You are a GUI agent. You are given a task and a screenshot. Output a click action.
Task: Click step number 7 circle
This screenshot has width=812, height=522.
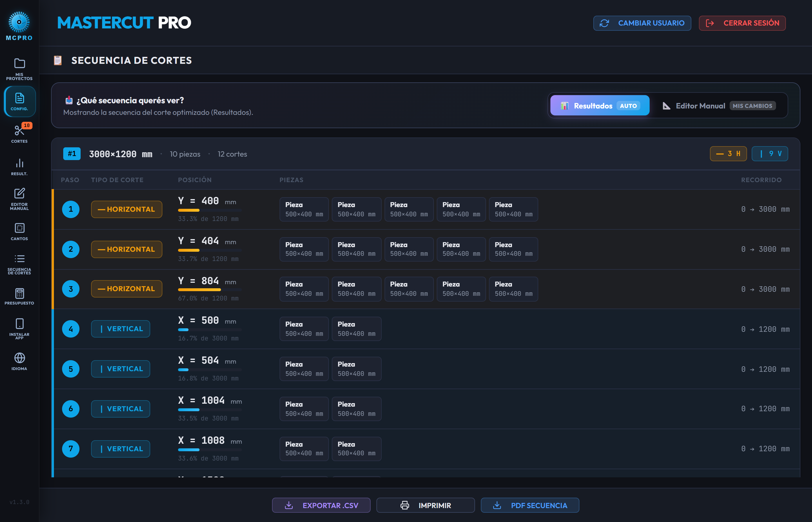(x=71, y=449)
